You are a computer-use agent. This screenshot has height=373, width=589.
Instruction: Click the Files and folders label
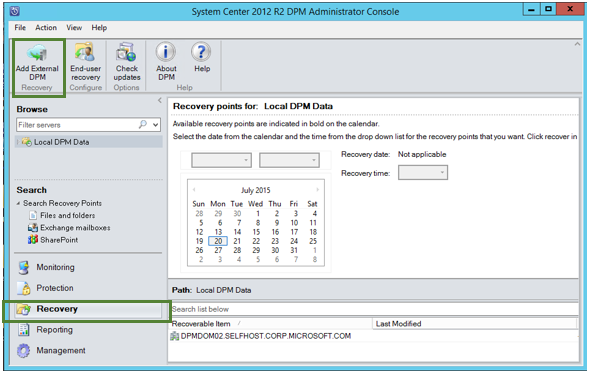(x=68, y=215)
